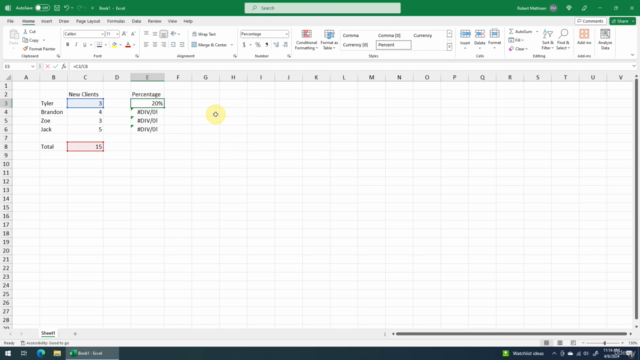This screenshot has height=360, width=640.
Task: Select the Percent cell style
Action: tap(393, 45)
